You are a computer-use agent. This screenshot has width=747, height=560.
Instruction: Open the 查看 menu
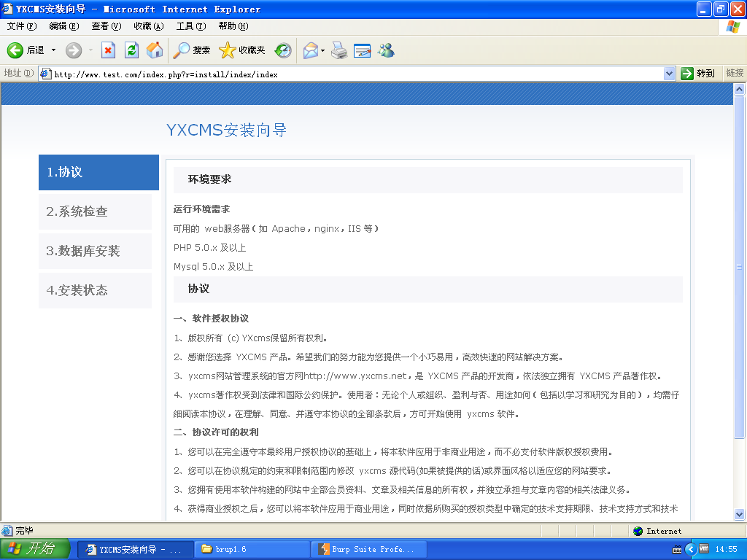tap(107, 26)
